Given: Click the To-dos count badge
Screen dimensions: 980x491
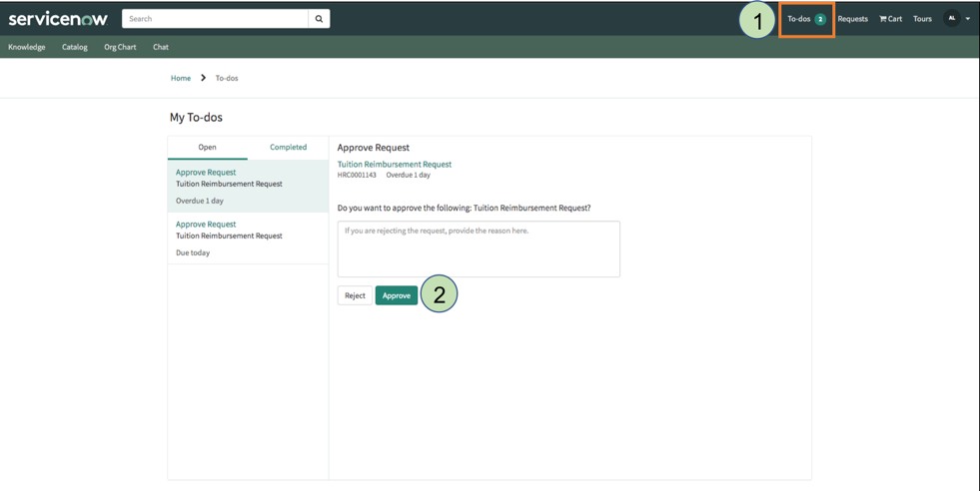Looking at the screenshot, I should 820,19.
